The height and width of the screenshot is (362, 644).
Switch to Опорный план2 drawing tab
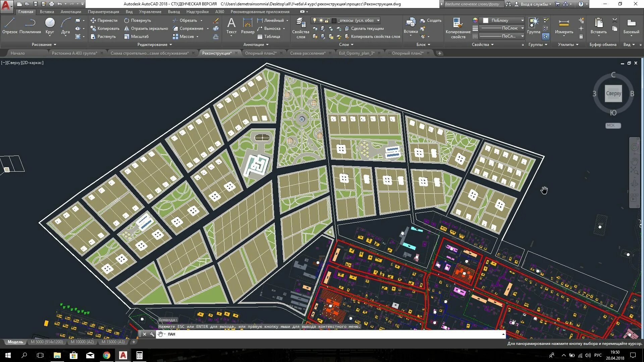click(x=261, y=53)
